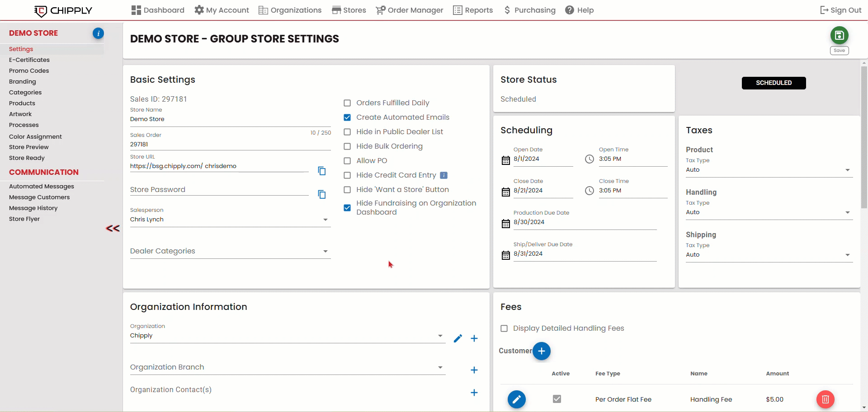Viewport: 868px width, 412px height.
Task: Edit the Chipply organization with pencil icon
Action: point(458,338)
